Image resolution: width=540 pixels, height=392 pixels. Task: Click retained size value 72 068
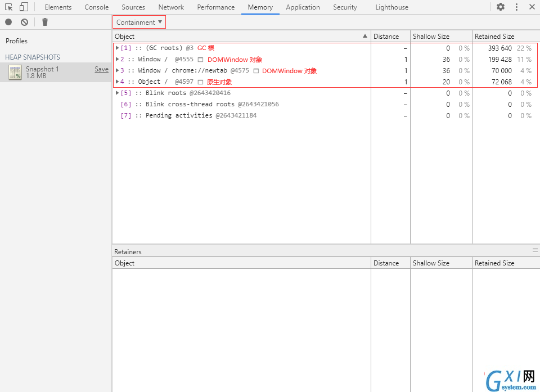tap(501, 82)
